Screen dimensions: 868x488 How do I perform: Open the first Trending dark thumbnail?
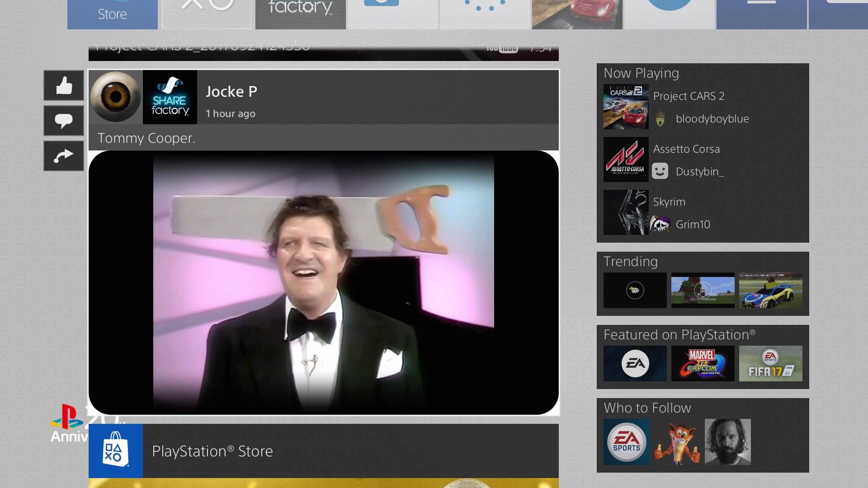click(635, 291)
